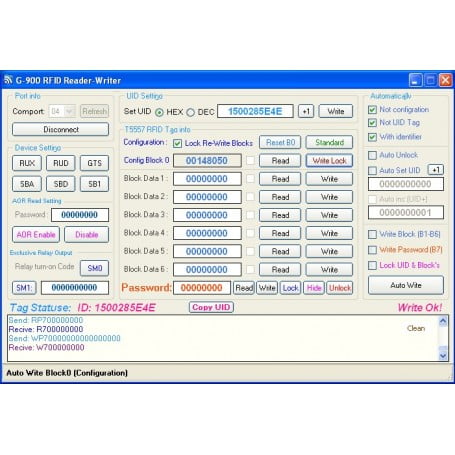Click the password Unlock button
Image resolution: width=455 pixels, height=455 pixels.
point(340,288)
